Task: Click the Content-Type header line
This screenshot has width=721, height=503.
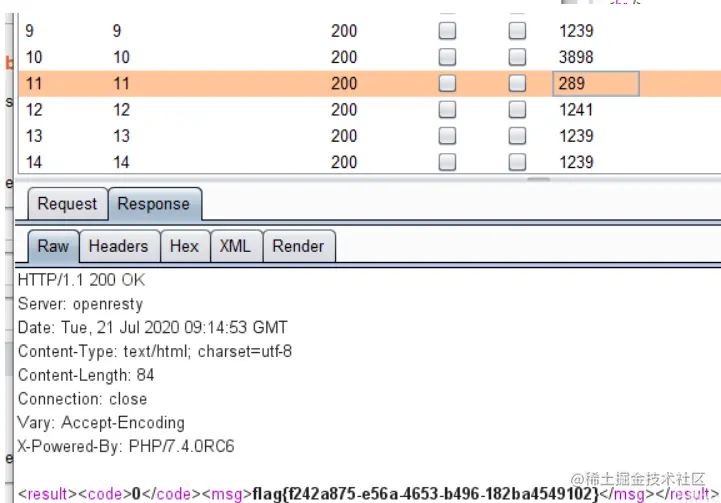Action: [155, 351]
